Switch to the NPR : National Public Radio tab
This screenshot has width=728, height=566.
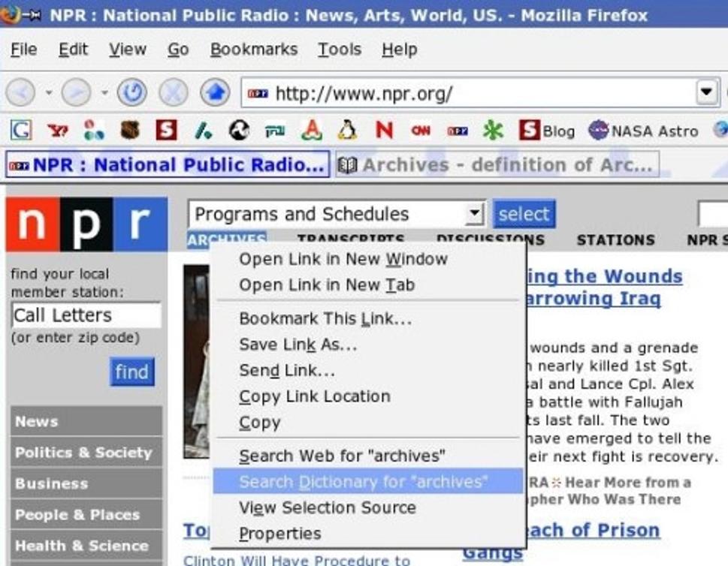[168, 164]
